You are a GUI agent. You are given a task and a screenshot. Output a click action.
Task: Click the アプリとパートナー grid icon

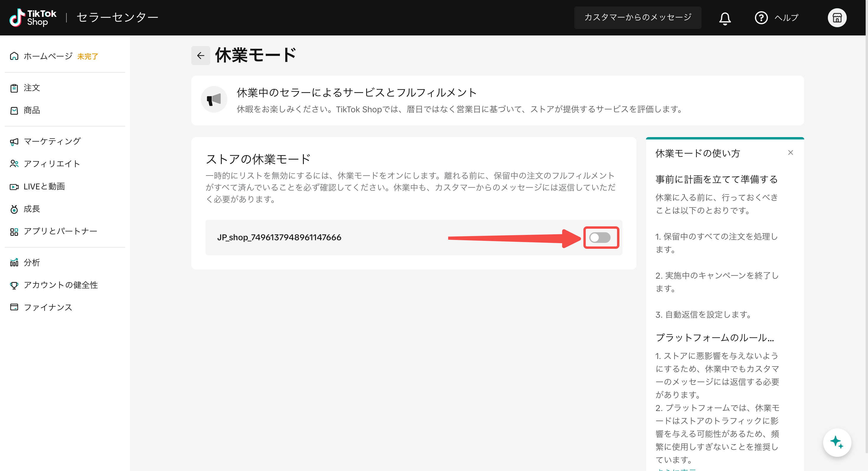pyautogui.click(x=14, y=232)
